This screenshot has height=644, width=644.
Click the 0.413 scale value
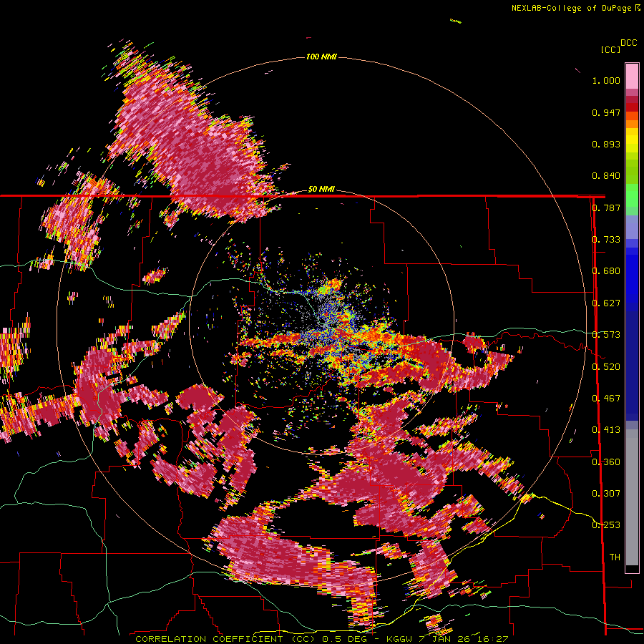coord(606,430)
